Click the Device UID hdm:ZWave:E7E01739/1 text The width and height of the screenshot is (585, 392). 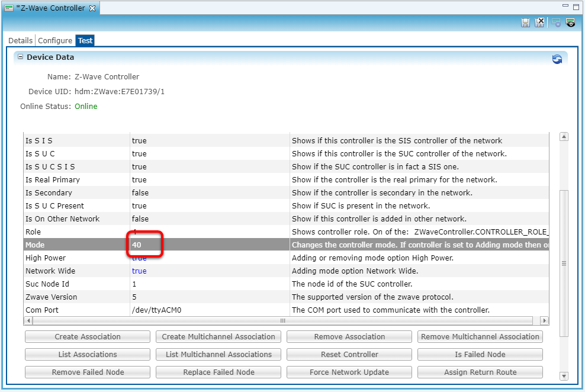tap(120, 91)
